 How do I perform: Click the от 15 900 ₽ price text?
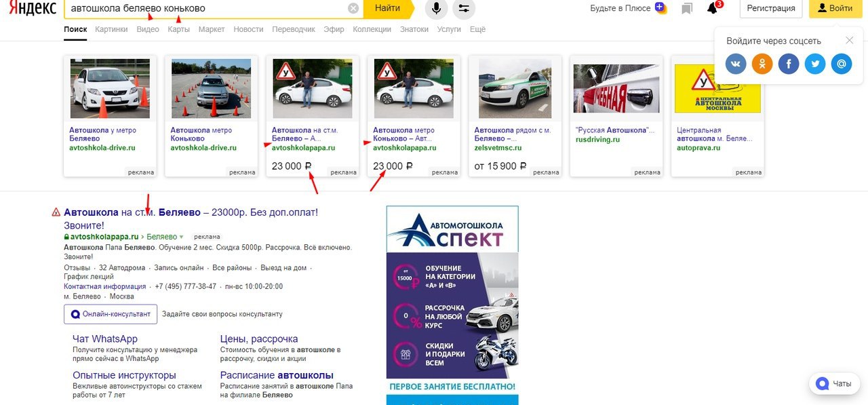pyautogui.click(x=500, y=166)
